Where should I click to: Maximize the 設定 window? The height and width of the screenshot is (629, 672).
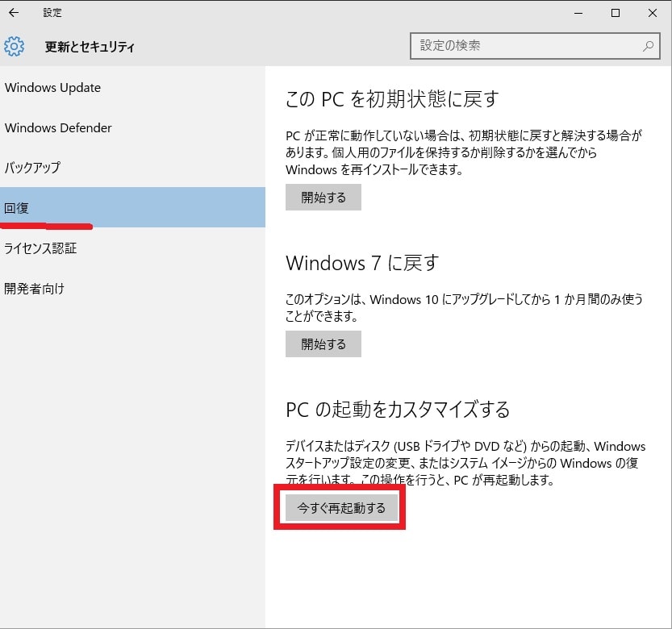pos(616,13)
